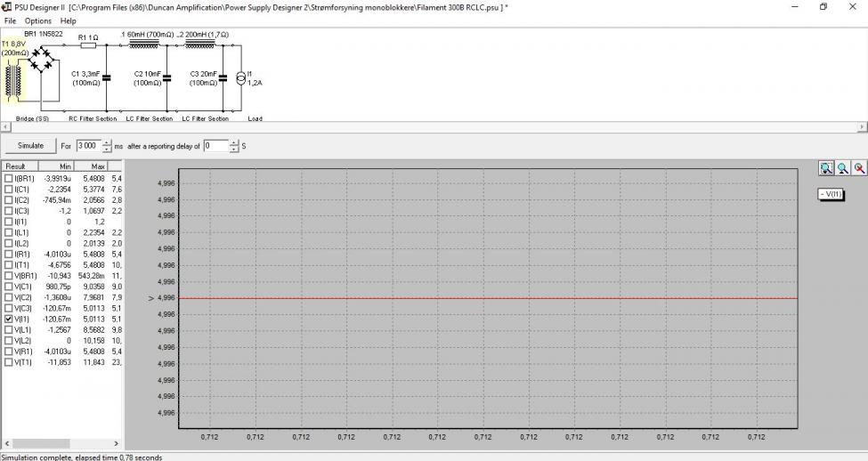
Task: Enable the I(C3) result checkbox
Action: pos(8,211)
